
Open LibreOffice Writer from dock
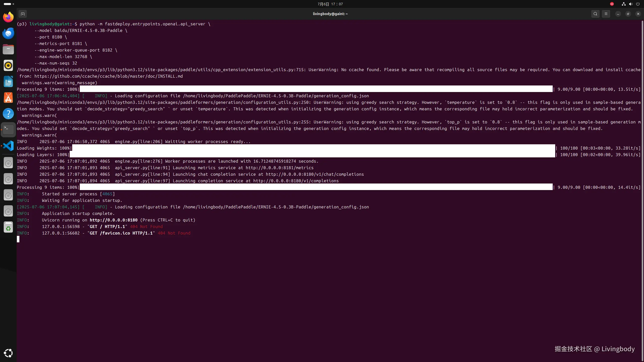pyautogui.click(x=8, y=81)
